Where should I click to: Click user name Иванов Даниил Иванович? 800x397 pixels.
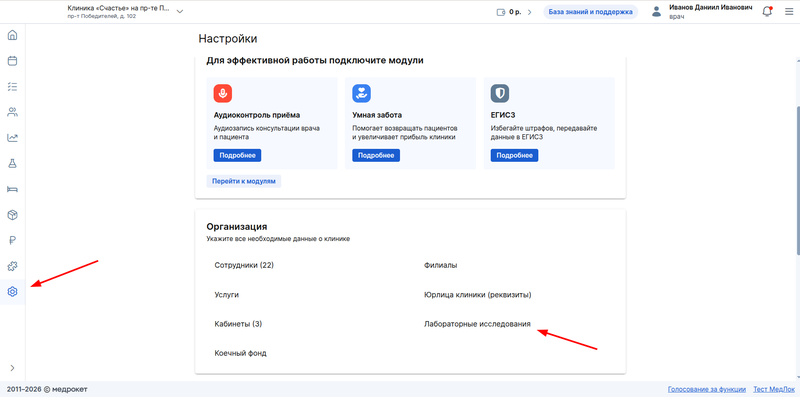click(710, 8)
